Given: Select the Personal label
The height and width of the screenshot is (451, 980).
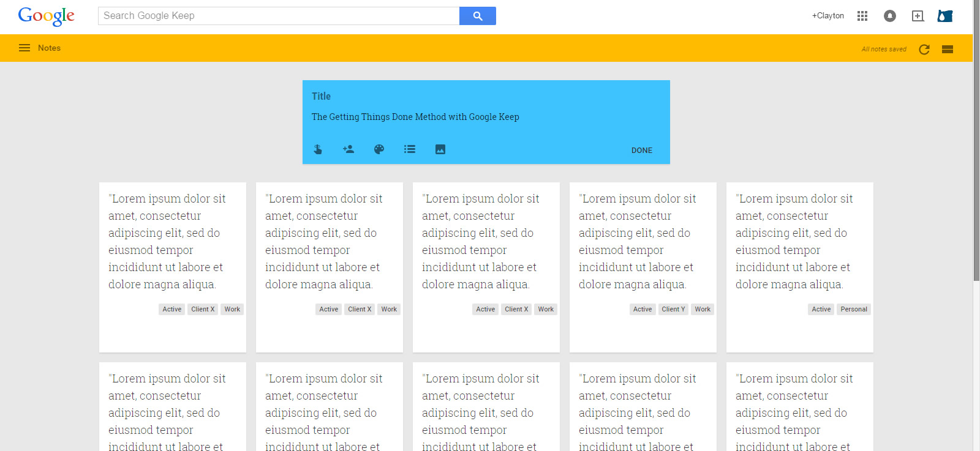Looking at the screenshot, I should [854, 309].
